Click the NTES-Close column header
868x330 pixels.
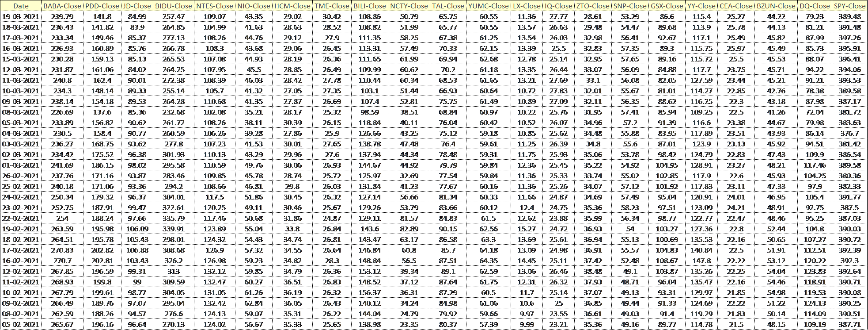pyautogui.click(x=215, y=6)
